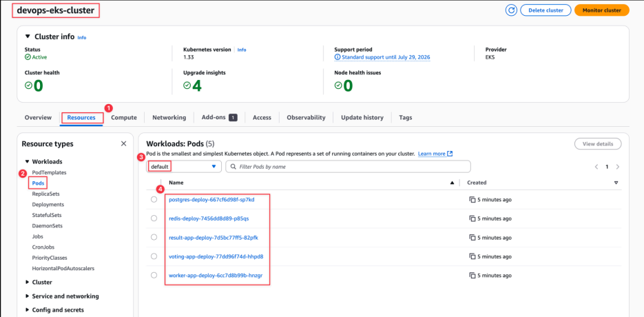The width and height of the screenshot is (644, 317).
Task: Select the postgres-deploy pod radio button
Action: (x=154, y=199)
